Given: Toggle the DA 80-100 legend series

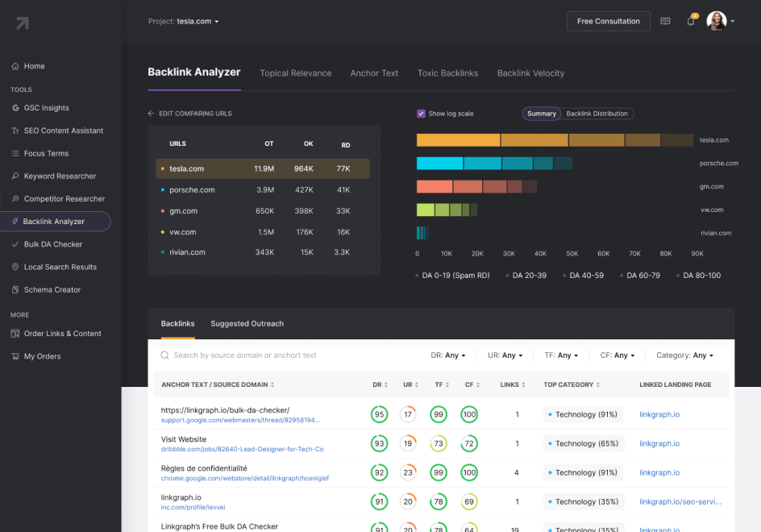Looking at the screenshot, I should tap(699, 275).
